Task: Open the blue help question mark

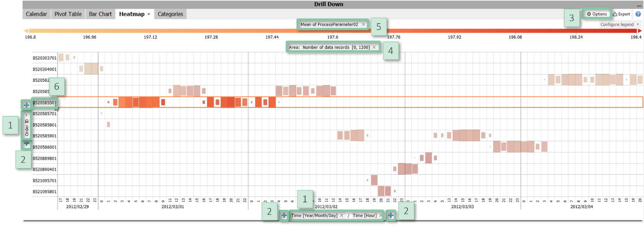Action: (638, 14)
